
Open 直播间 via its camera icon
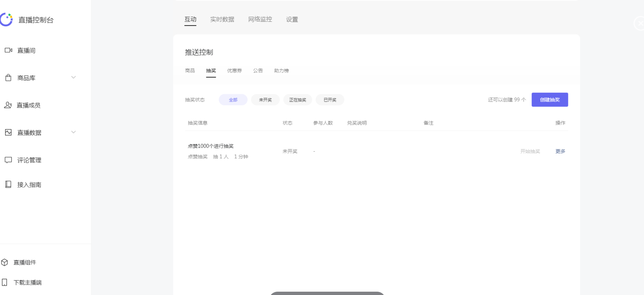8,50
